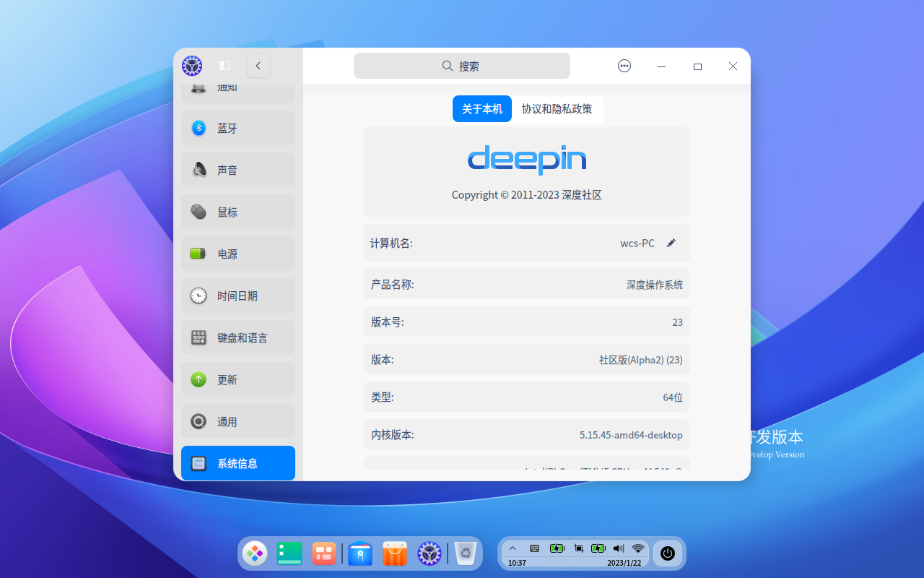Open the Bluetooth settings from the sidebar

click(237, 128)
